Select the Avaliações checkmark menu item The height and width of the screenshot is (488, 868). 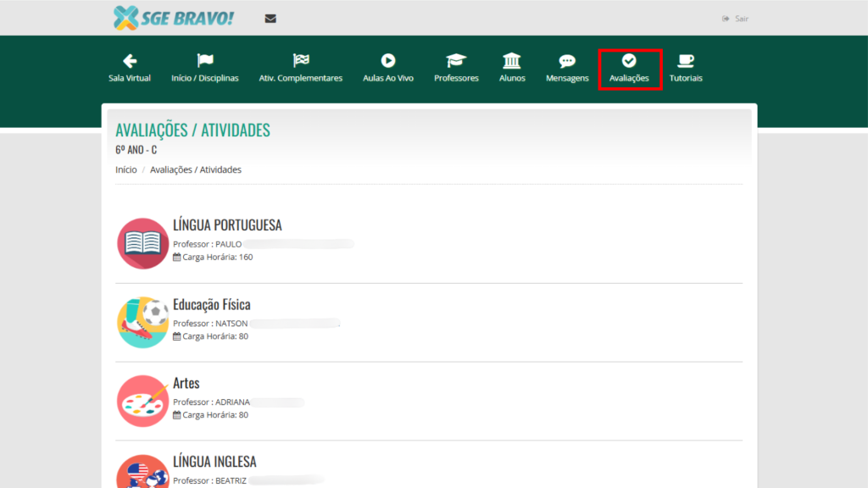click(629, 69)
